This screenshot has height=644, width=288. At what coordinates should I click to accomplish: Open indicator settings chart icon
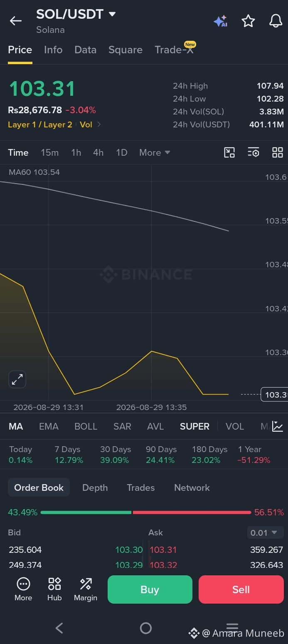277,426
